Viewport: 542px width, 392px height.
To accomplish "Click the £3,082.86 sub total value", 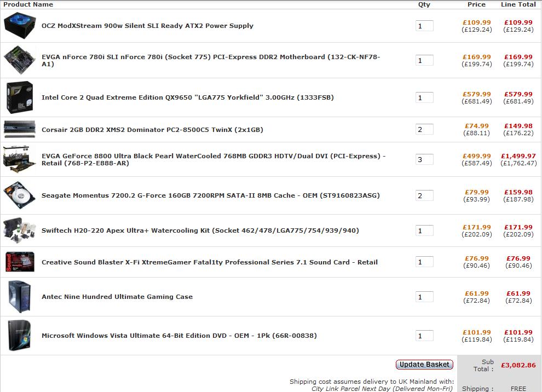I will click(518, 365).
